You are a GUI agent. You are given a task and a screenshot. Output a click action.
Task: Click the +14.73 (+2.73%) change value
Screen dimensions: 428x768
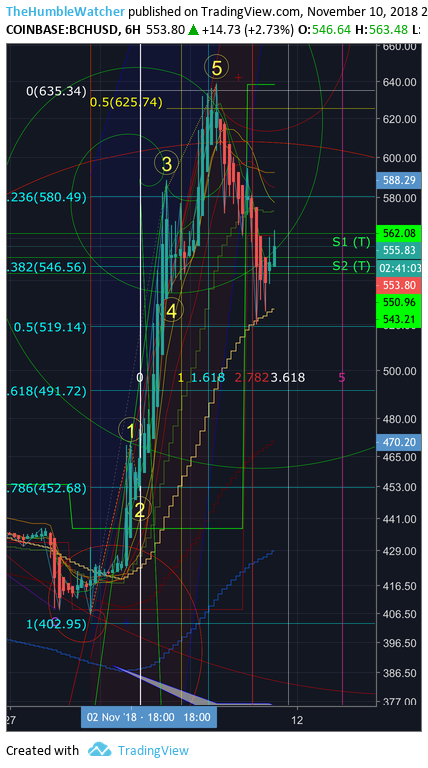coord(248,30)
